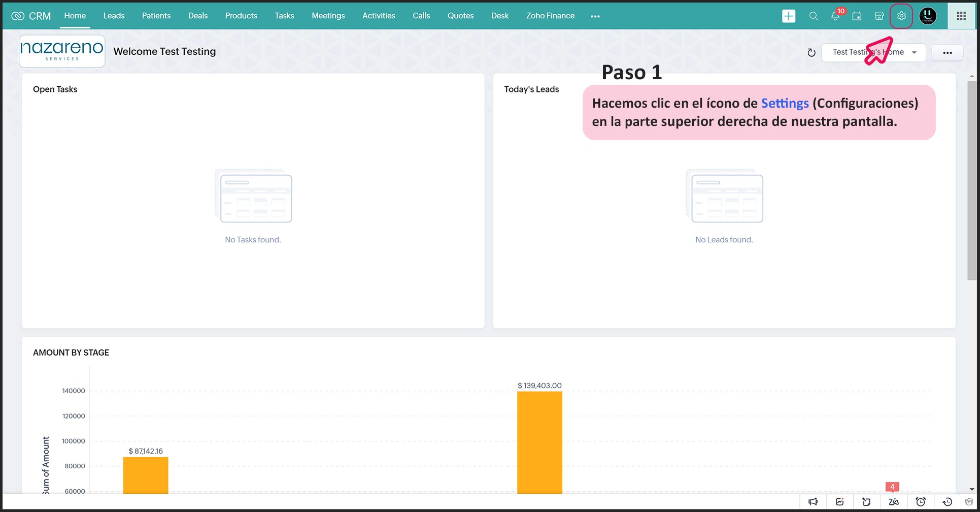
Task: Open the user profile avatar
Action: point(928,16)
